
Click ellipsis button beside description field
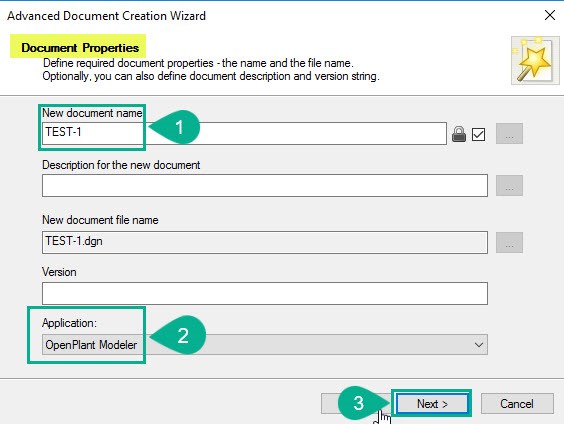[509, 186]
